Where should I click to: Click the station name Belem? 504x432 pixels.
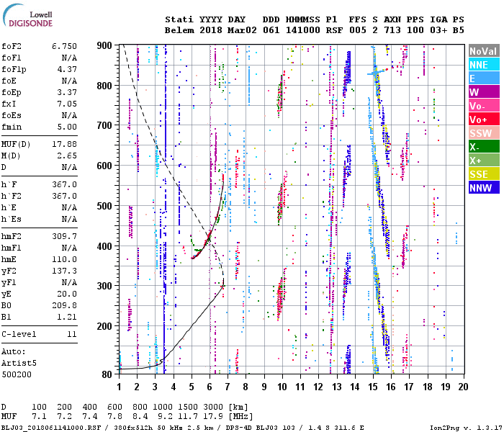[x=179, y=30]
